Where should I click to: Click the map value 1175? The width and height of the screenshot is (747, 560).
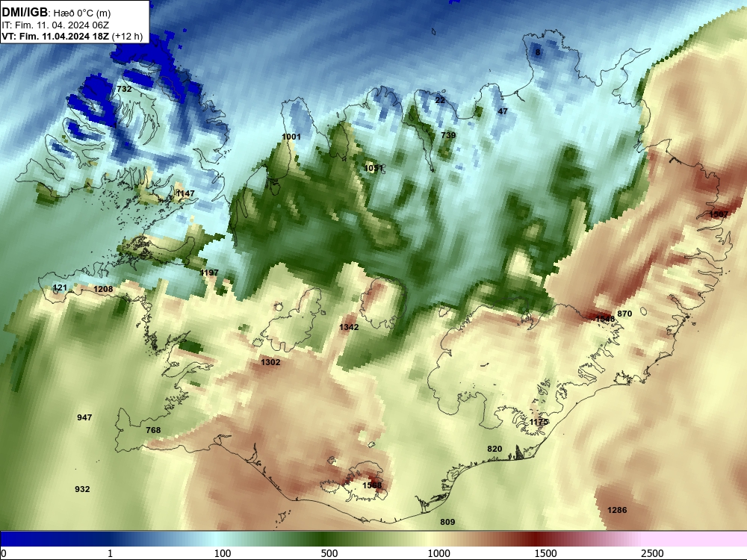[x=539, y=423]
